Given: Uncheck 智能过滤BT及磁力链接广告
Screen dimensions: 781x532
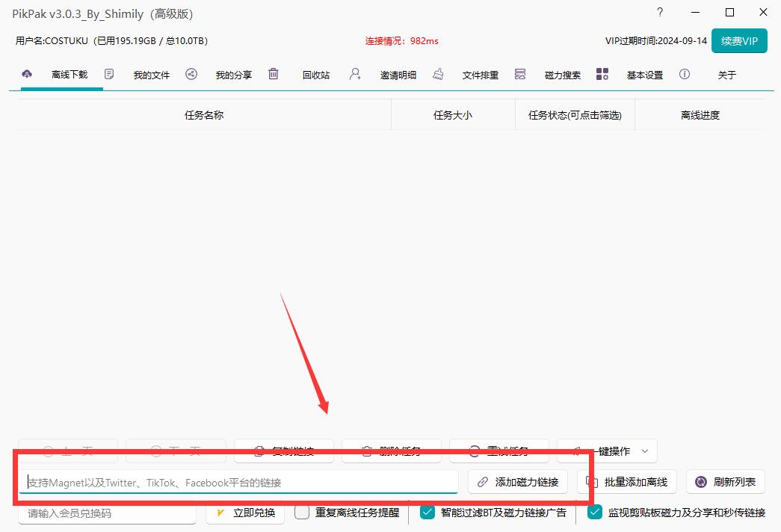Looking at the screenshot, I should click(427, 513).
